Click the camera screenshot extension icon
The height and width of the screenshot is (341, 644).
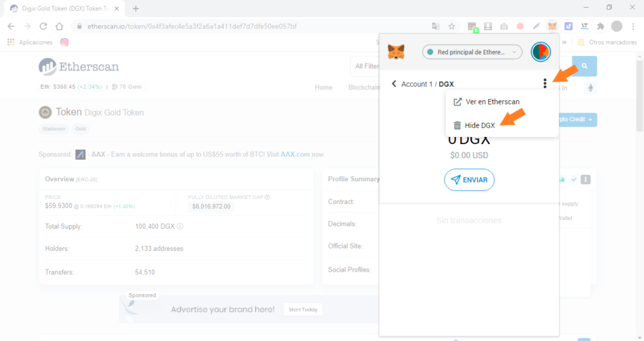[504, 26]
